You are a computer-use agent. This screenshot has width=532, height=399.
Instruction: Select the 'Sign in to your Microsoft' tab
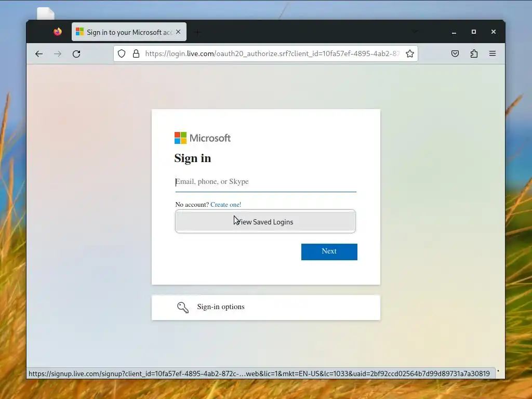pyautogui.click(x=129, y=32)
